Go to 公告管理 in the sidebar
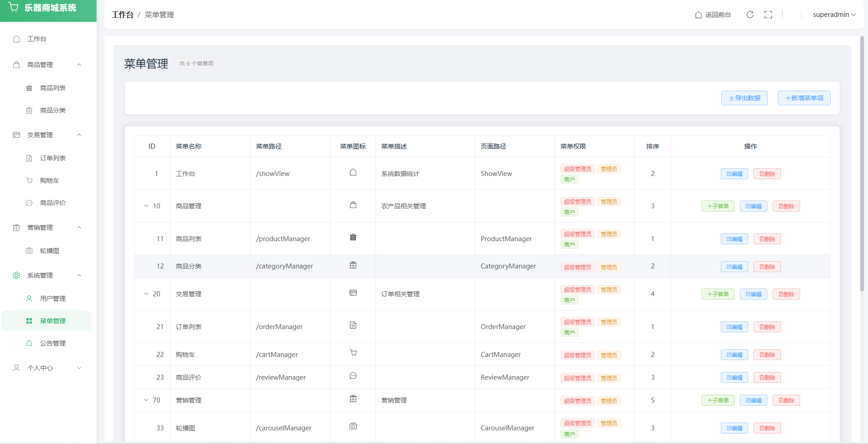Screen dimensions: 868x444 pyautogui.click(x=52, y=343)
